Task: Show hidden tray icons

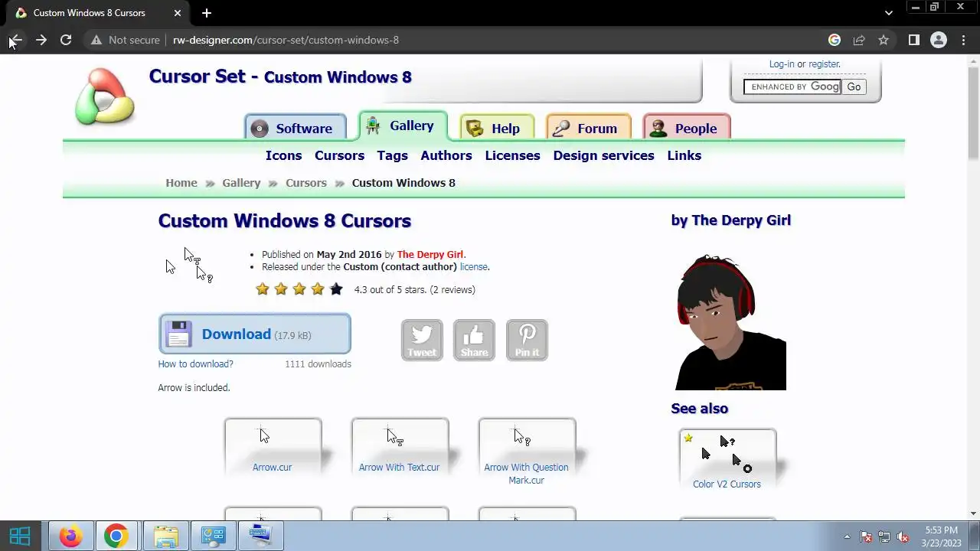Action: (x=847, y=537)
